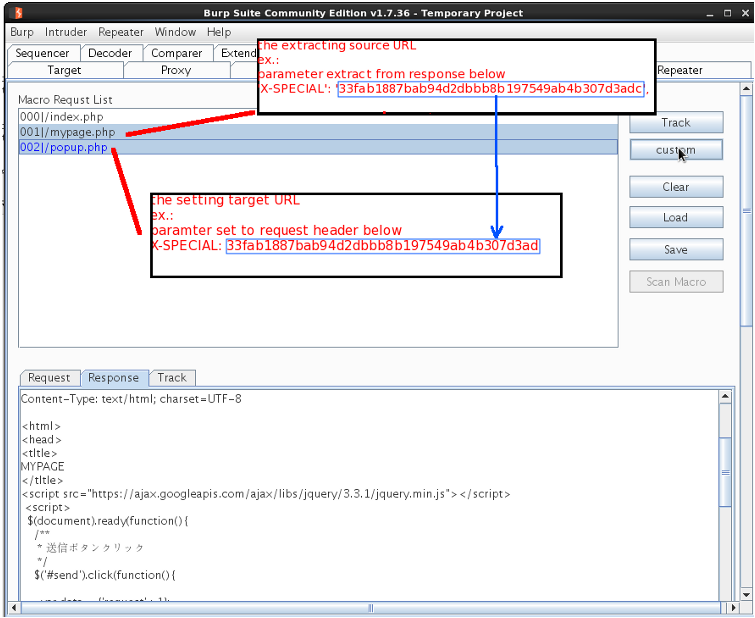Open the Repeater menu
Image resolution: width=755 pixels, height=618 pixels.
tap(121, 32)
